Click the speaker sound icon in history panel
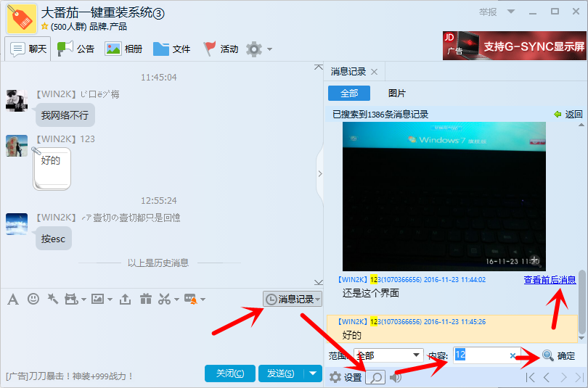 (396, 377)
